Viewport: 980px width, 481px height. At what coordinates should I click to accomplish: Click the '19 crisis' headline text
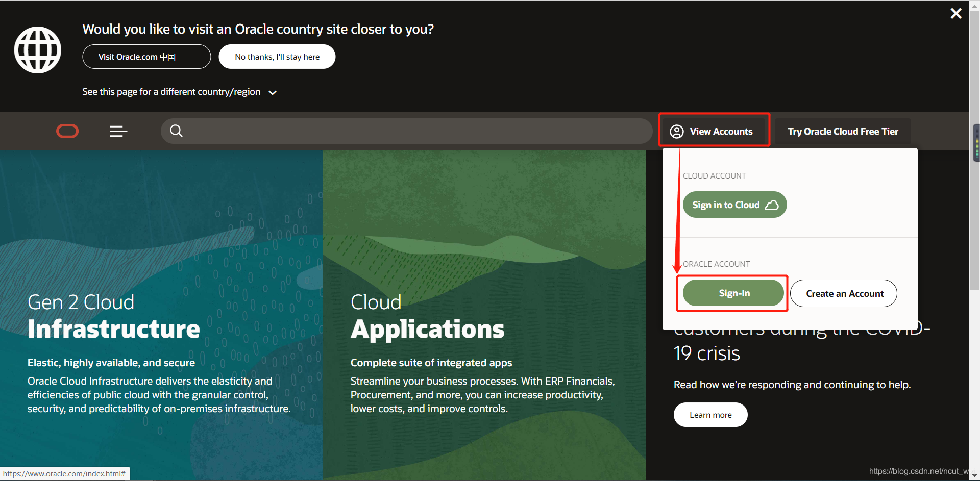(707, 353)
